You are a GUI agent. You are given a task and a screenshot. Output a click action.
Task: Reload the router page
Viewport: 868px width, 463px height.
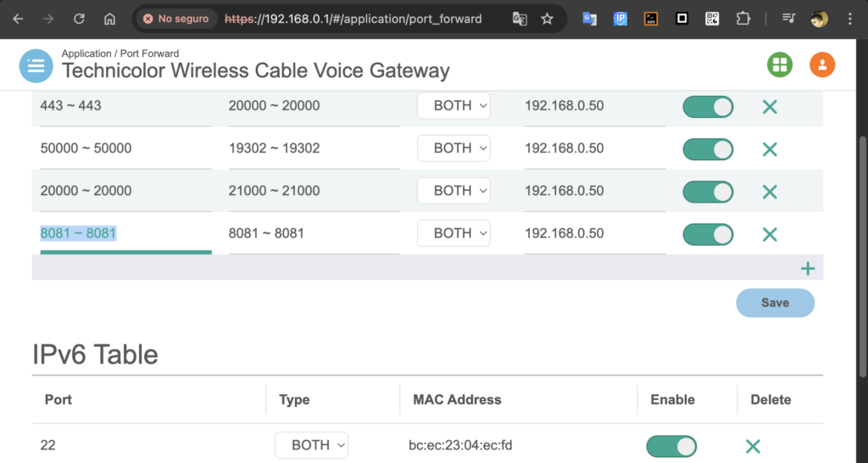[79, 19]
